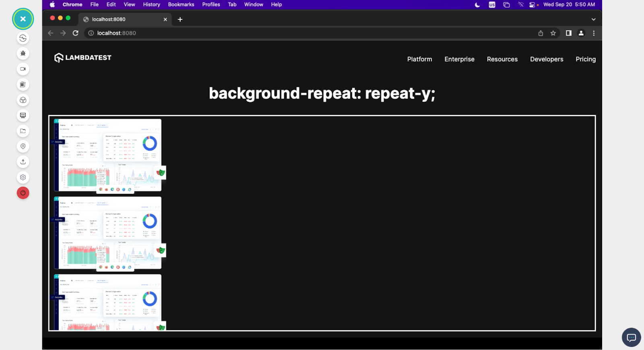Click the upload icon in the left sidebar
The height and width of the screenshot is (350, 644).
23,162
